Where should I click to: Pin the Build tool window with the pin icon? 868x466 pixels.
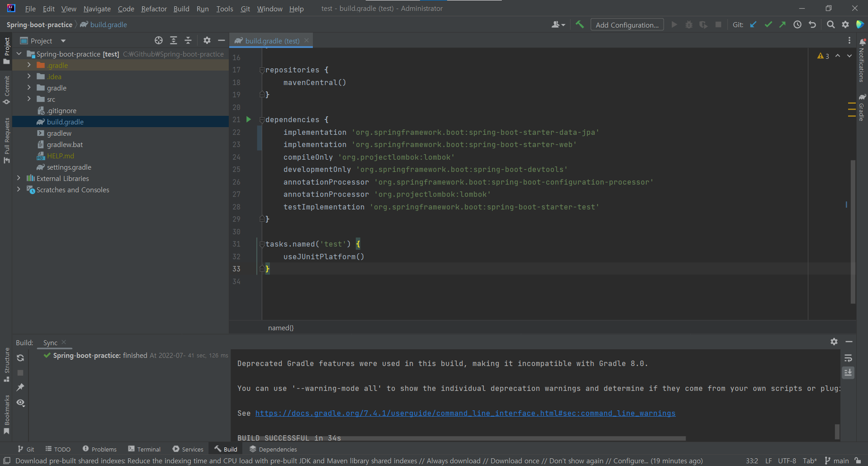(20, 387)
